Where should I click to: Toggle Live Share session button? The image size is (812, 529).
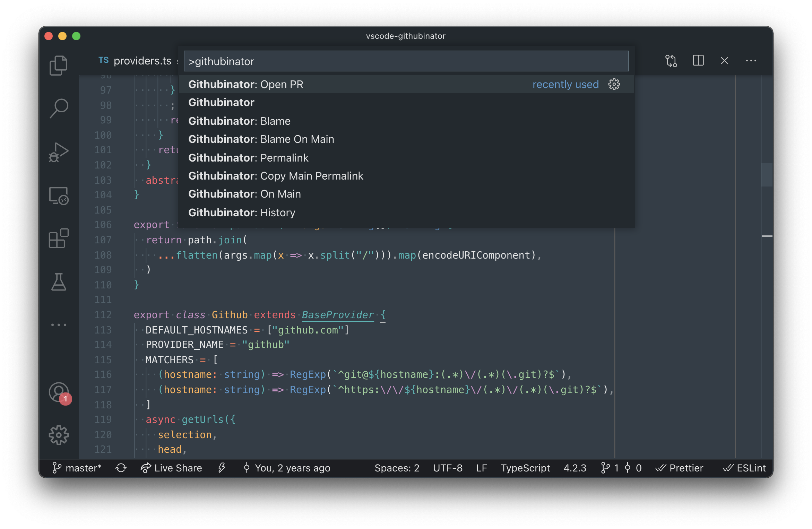(171, 468)
